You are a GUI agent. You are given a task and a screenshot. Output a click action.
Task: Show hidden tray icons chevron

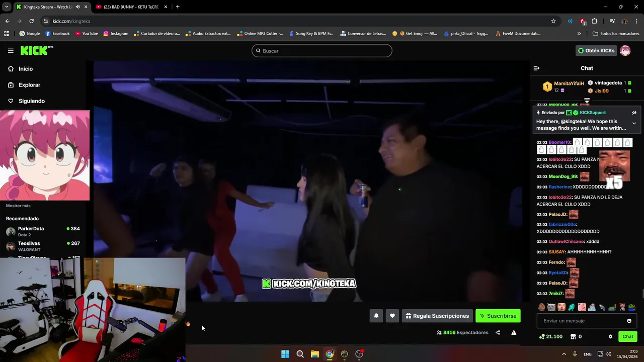[563, 354]
